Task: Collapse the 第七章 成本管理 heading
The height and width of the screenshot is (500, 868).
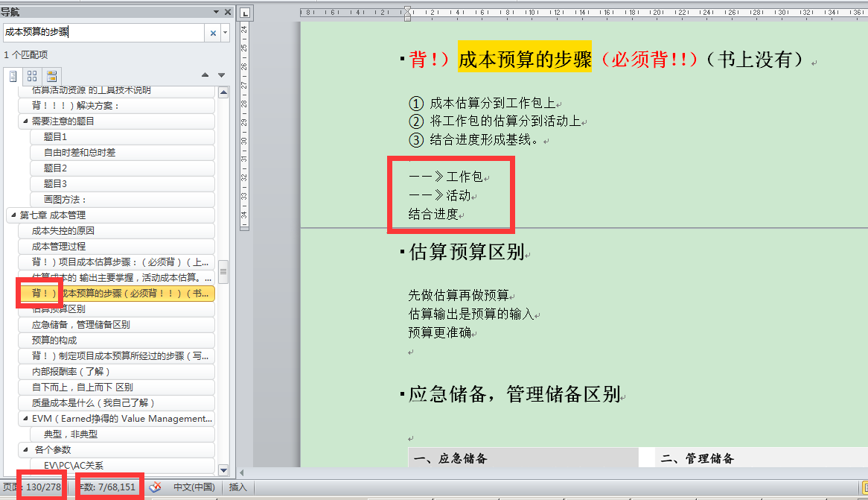Action: click(13, 215)
